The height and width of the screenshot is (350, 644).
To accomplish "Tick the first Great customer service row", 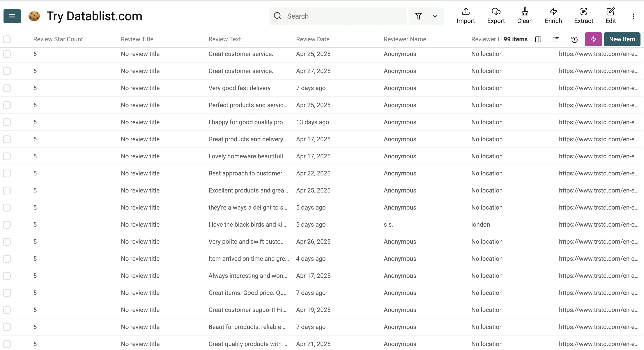I will point(7,54).
